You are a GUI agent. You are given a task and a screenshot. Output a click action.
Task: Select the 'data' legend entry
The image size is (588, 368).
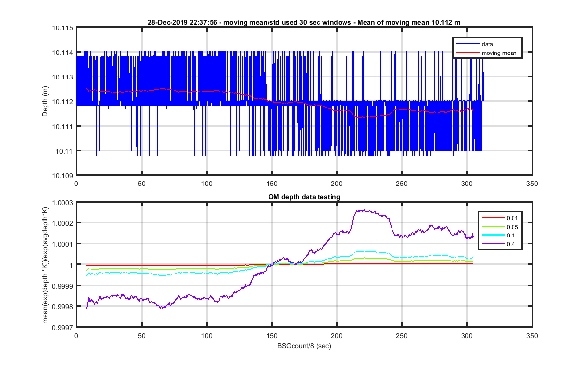487,44
